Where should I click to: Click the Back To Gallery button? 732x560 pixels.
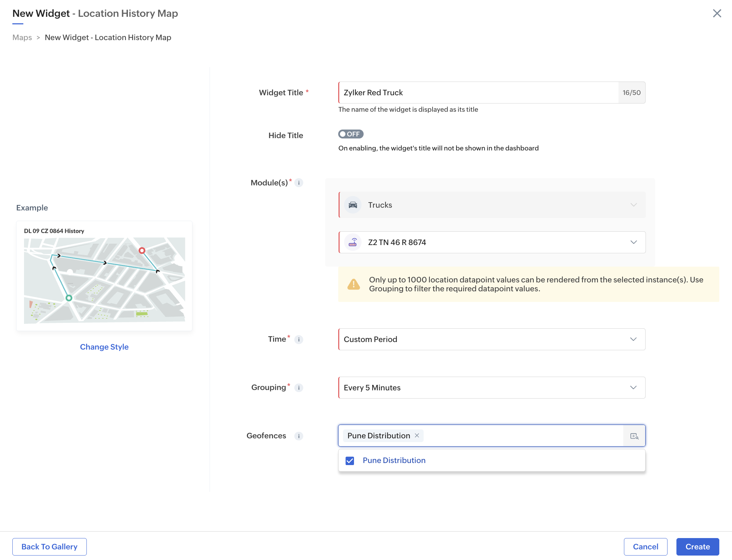(49, 547)
